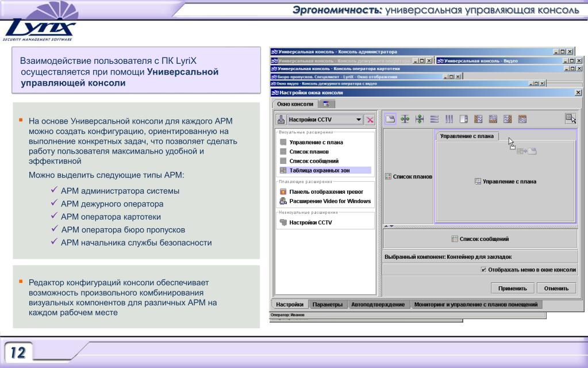Screen dimensions: 588x368
Task: Select 'Список сообщений' in the extensions list
Action: (313, 161)
